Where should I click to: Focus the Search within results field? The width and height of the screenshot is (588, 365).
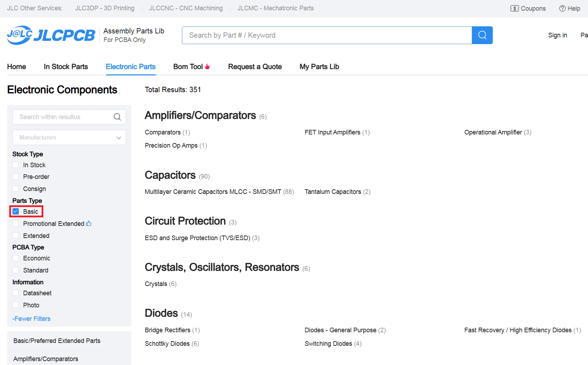[x=69, y=117]
